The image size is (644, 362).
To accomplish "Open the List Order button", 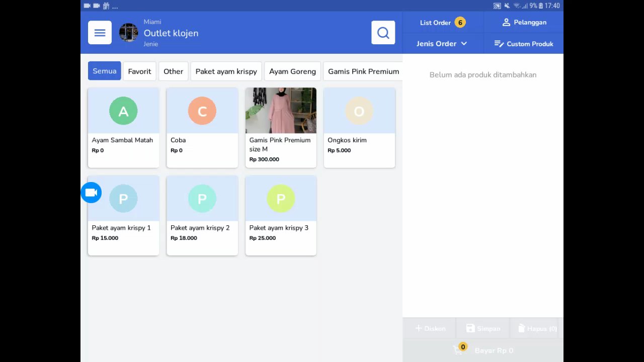I will [x=442, y=22].
